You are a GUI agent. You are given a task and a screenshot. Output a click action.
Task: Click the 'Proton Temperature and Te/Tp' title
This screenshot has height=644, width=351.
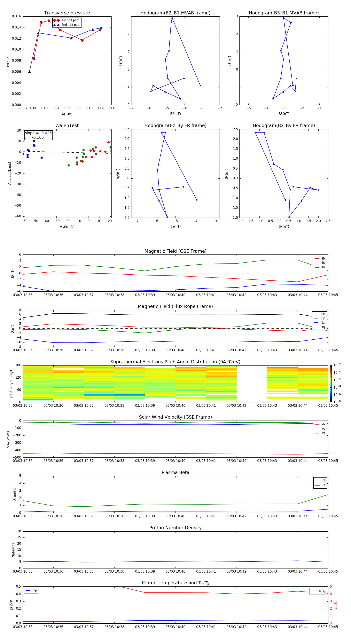click(x=175, y=583)
